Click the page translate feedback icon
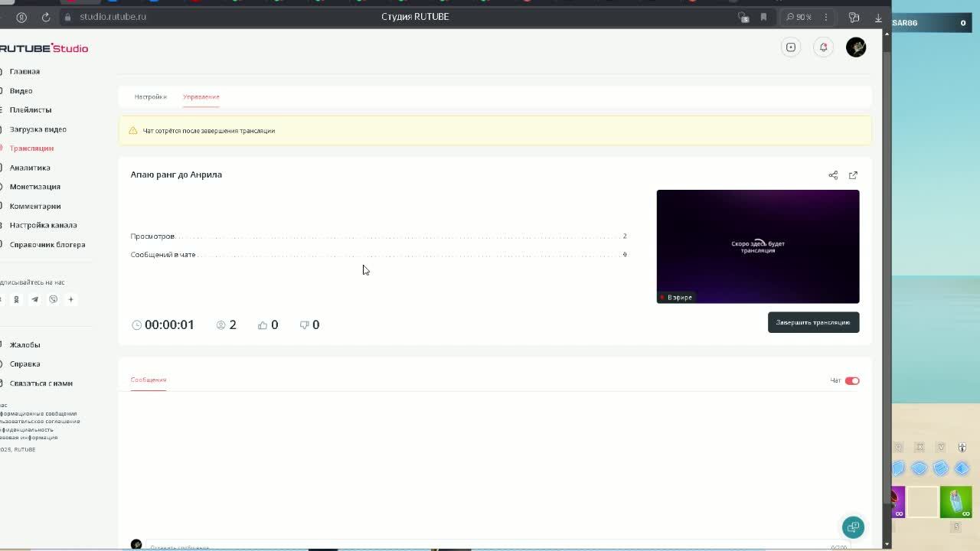This screenshot has height=551, width=980. 743,17
